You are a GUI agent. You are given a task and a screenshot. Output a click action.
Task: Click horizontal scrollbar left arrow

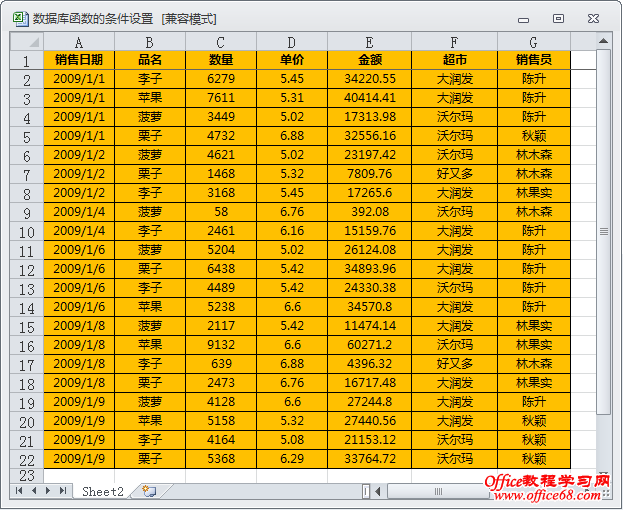[x=378, y=491]
